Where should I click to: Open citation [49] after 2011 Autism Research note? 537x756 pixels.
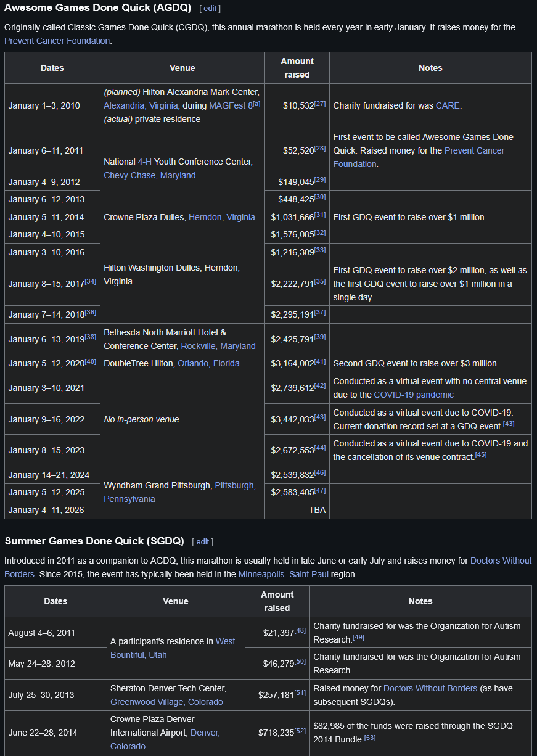(358, 638)
